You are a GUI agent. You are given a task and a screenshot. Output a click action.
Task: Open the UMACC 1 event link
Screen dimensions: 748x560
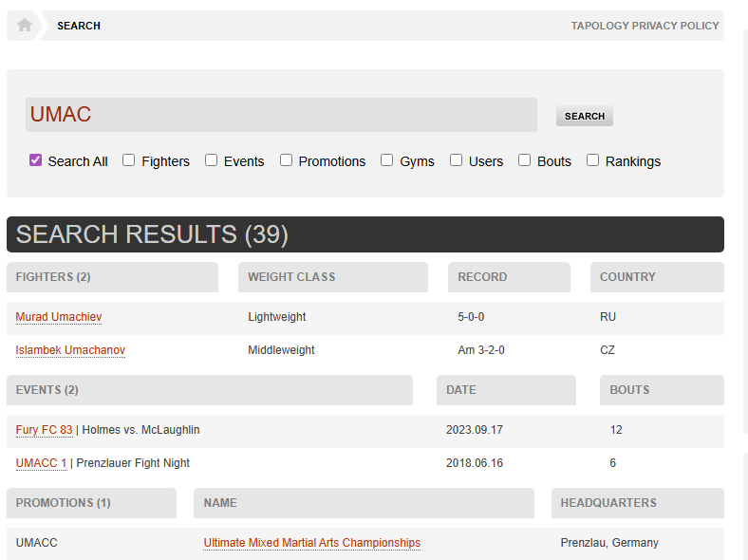[x=41, y=463]
